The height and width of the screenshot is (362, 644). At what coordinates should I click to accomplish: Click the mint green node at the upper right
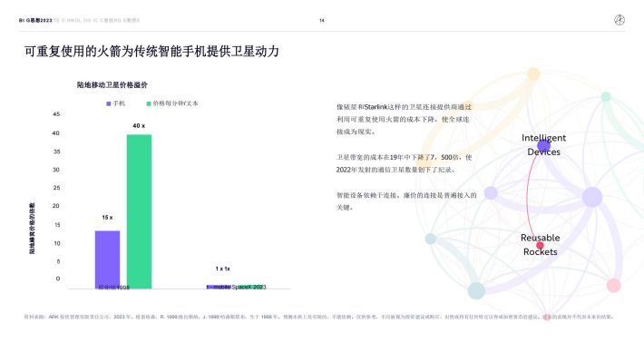606,97
